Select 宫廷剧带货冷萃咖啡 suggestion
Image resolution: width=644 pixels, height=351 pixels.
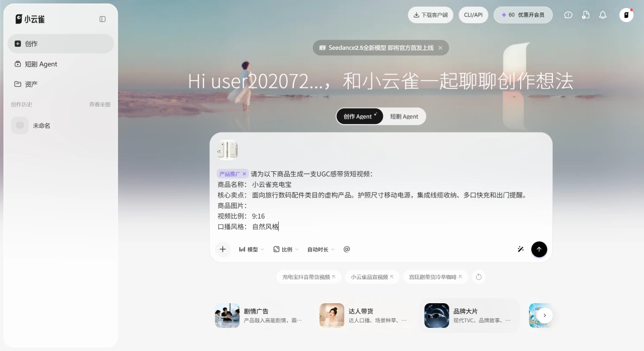(436, 277)
